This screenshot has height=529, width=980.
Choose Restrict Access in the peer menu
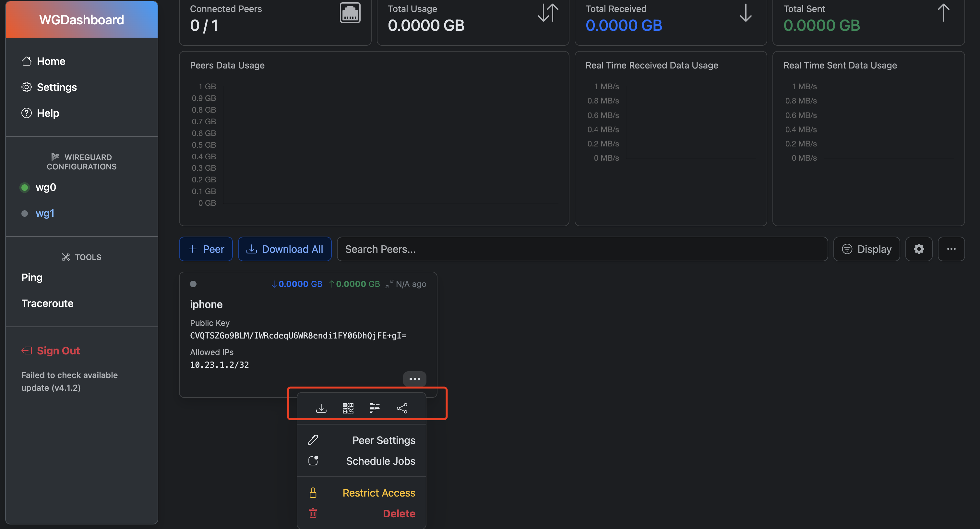(x=361, y=493)
